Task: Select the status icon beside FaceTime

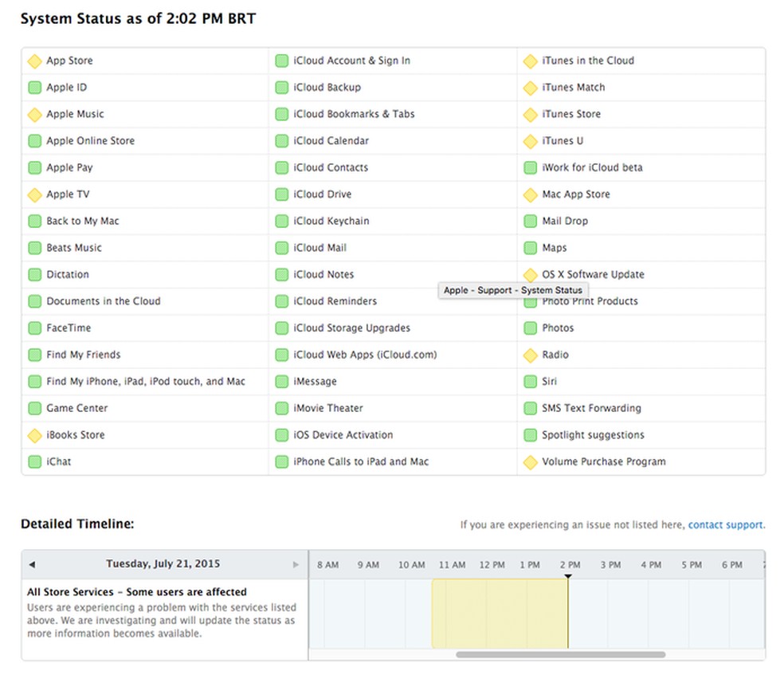Action: pos(34,328)
